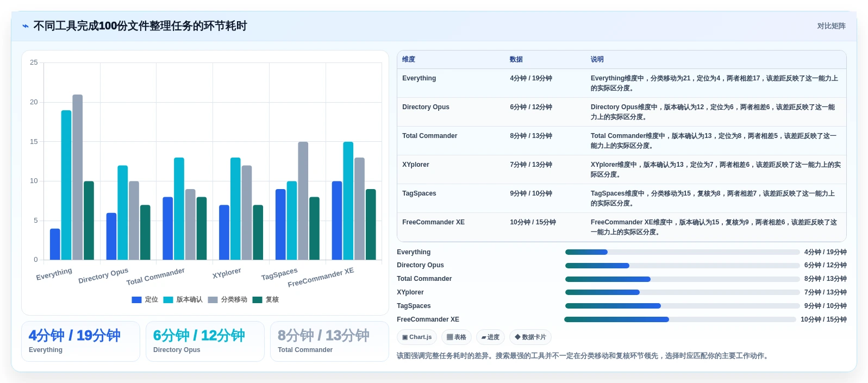Open the Directory Opus 6分钟 / 12分钟 card
Viewport: 868px width, 383px height.
(x=205, y=341)
